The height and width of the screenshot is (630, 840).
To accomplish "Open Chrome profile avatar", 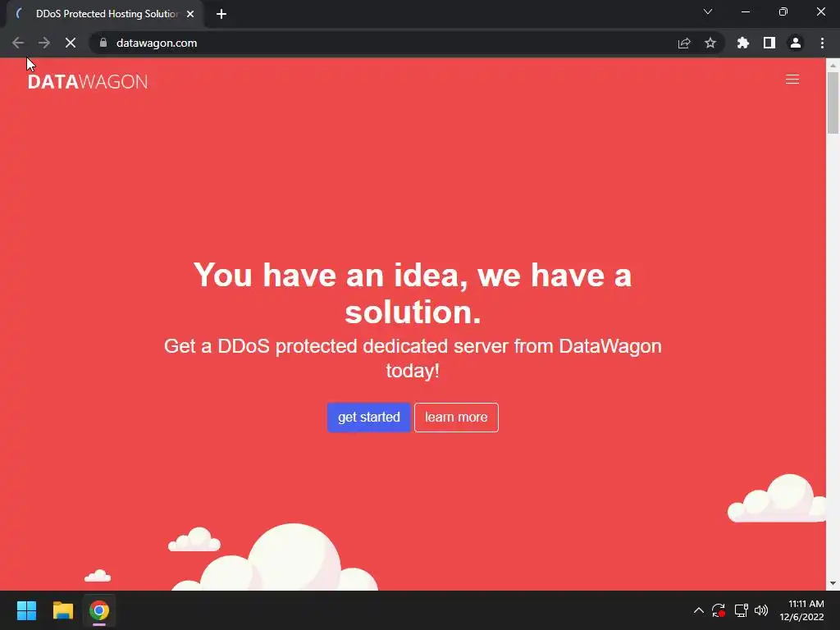I will 796,43.
